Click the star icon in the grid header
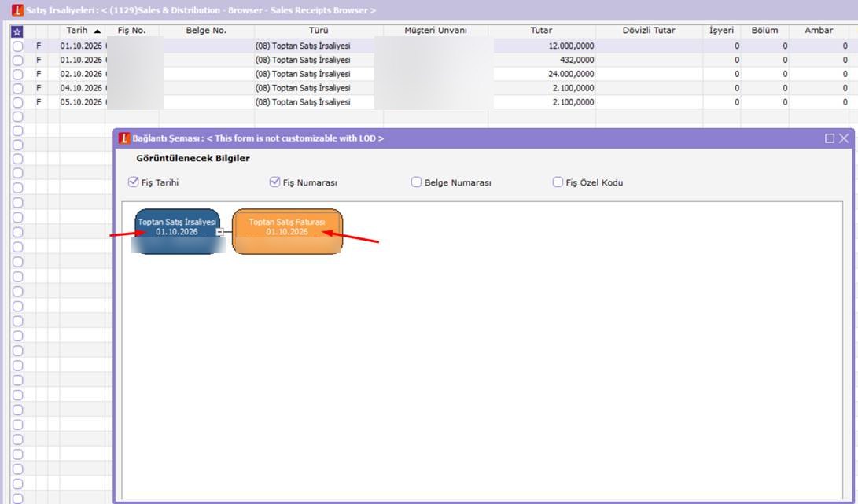Viewport: 858px width, 504px height. [x=17, y=31]
